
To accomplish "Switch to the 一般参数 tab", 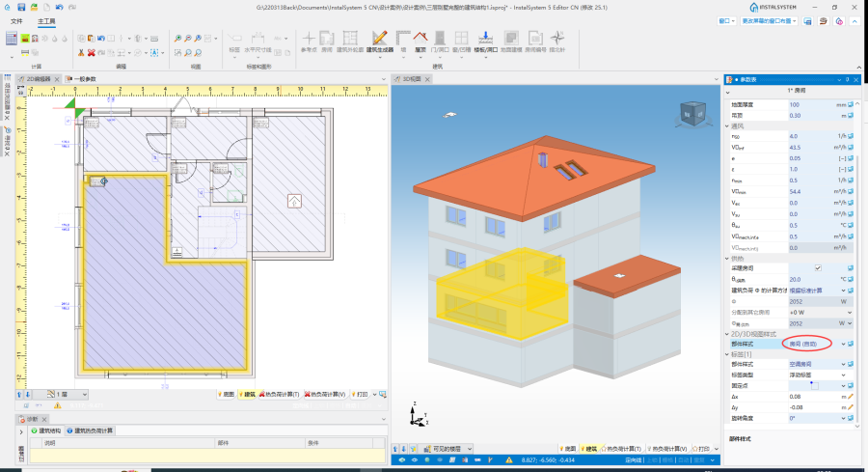I will click(86, 78).
